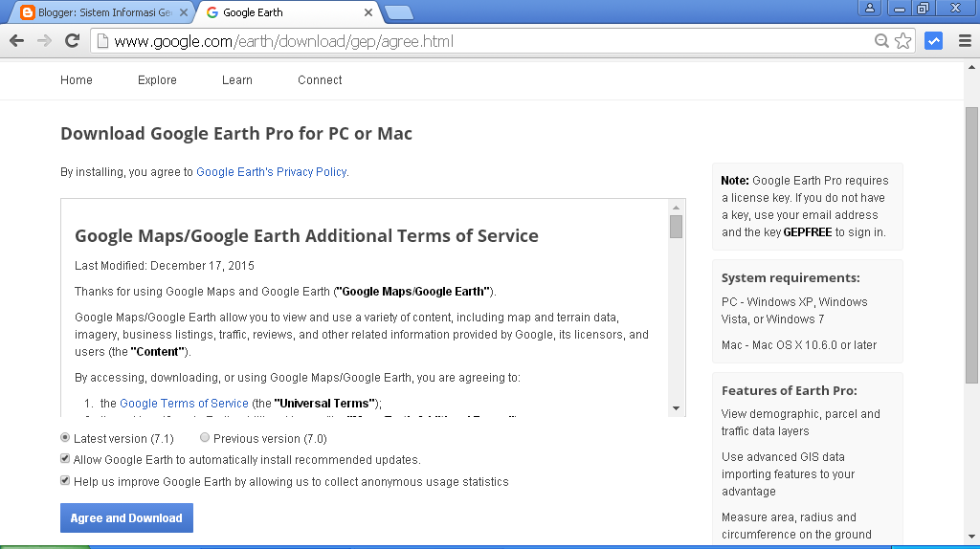Click the blue checkmark extension icon
Image resolution: width=980 pixels, height=549 pixels.
(x=933, y=41)
